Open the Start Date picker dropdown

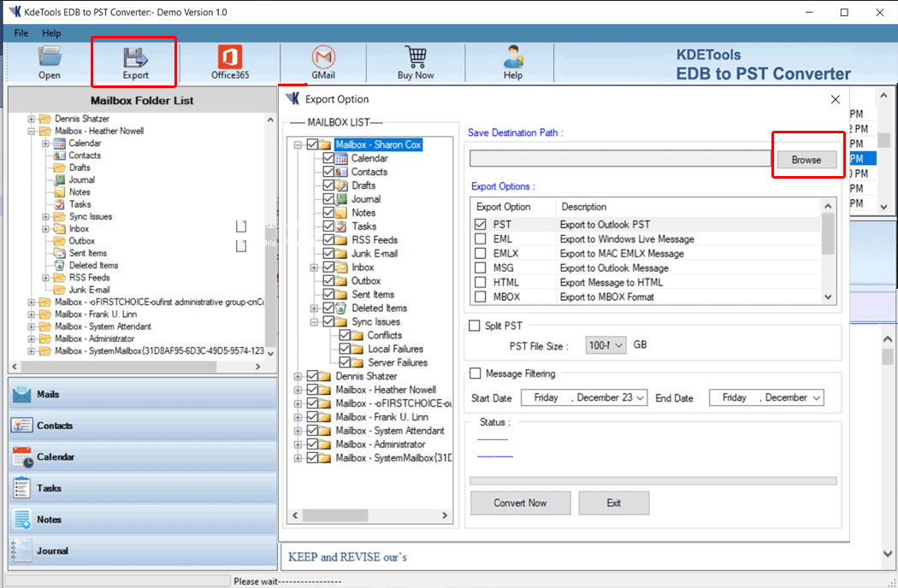(x=640, y=398)
